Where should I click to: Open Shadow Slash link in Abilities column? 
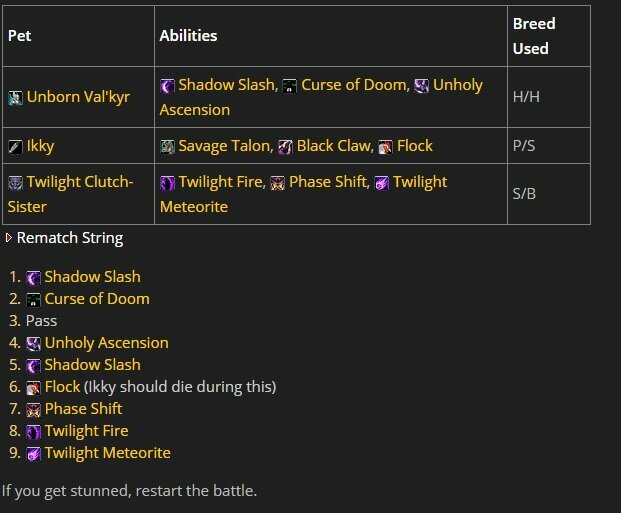(x=227, y=85)
